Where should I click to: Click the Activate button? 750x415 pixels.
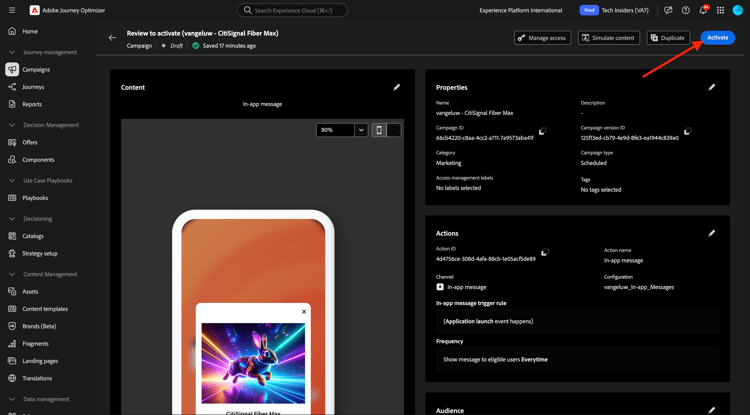(716, 38)
